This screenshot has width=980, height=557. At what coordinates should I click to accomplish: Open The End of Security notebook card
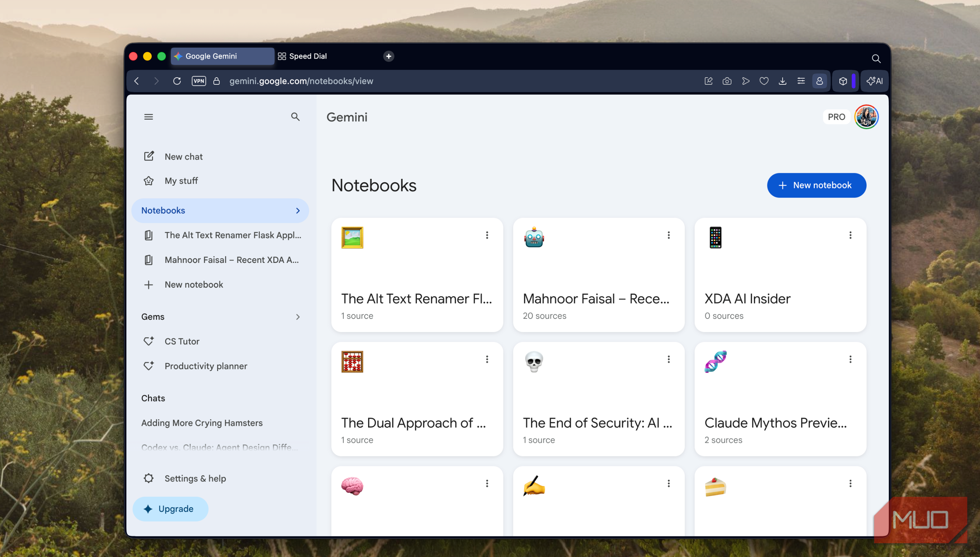coord(599,399)
